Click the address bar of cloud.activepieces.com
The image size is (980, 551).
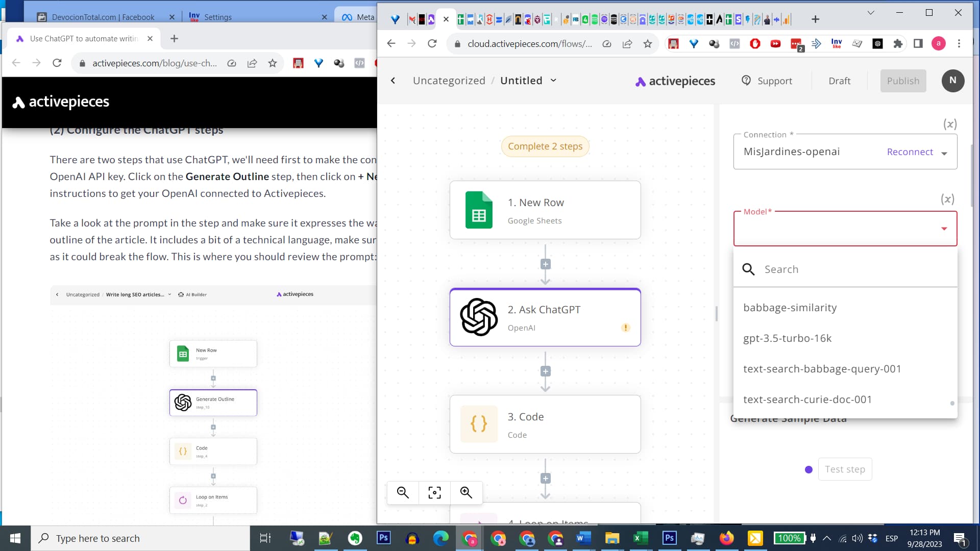click(530, 44)
